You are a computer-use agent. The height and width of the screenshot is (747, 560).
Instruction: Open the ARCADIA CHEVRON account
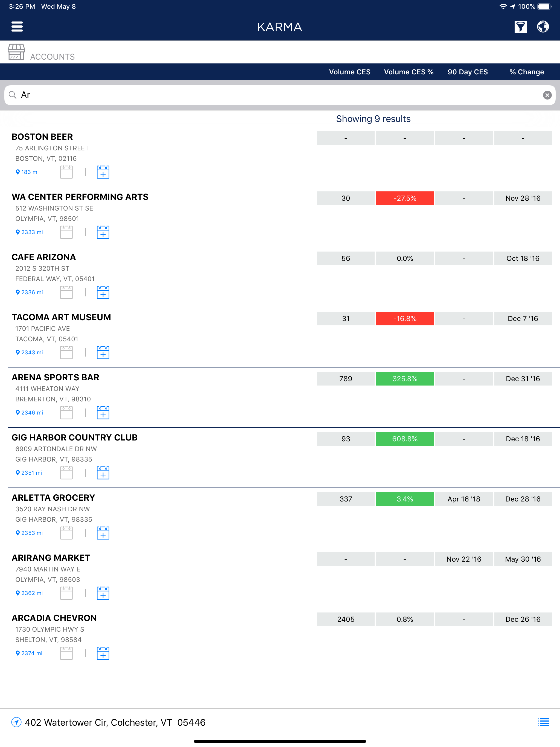pos(54,618)
